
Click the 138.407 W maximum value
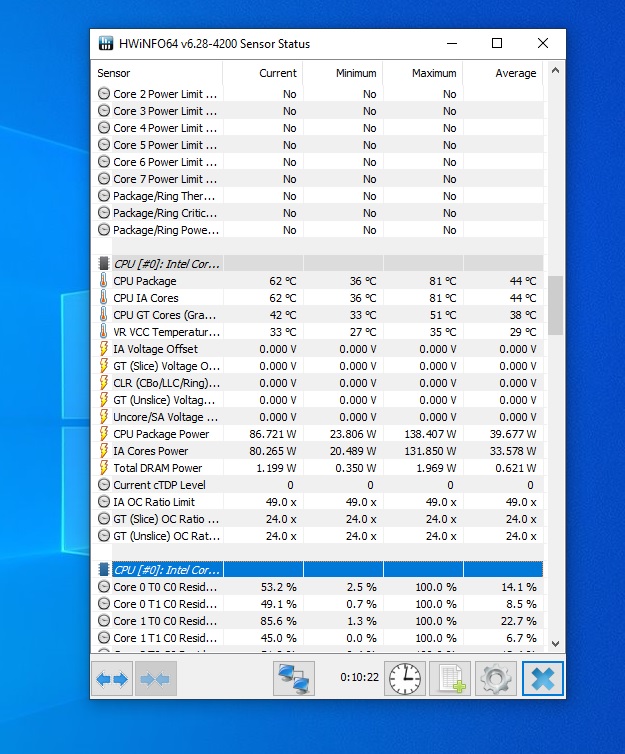430,434
